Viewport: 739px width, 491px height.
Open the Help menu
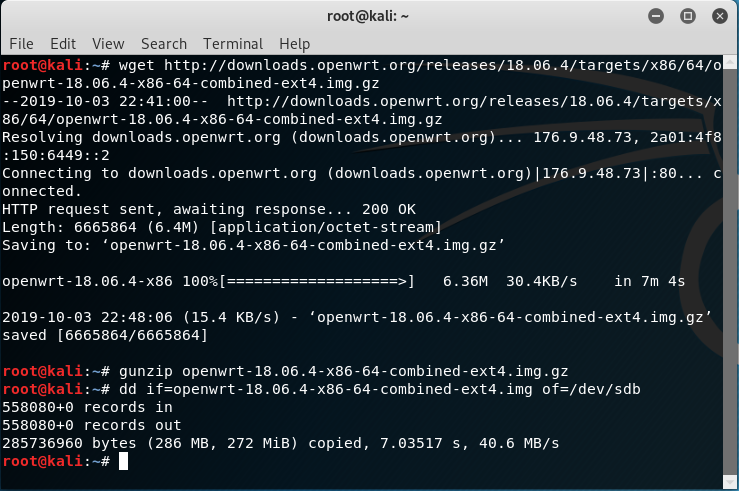pos(294,44)
